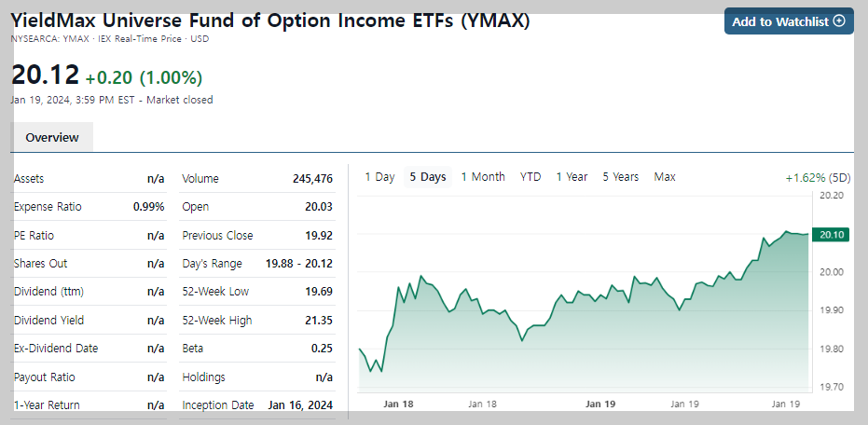Click the Shares Out label
The height and width of the screenshot is (425, 868).
tap(40, 264)
